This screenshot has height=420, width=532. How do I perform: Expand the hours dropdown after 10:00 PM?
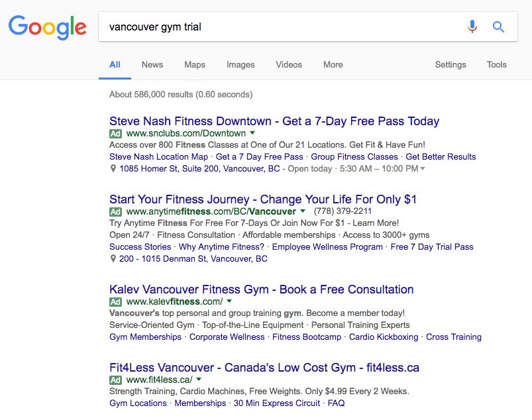pyautogui.click(x=423, y=168)
